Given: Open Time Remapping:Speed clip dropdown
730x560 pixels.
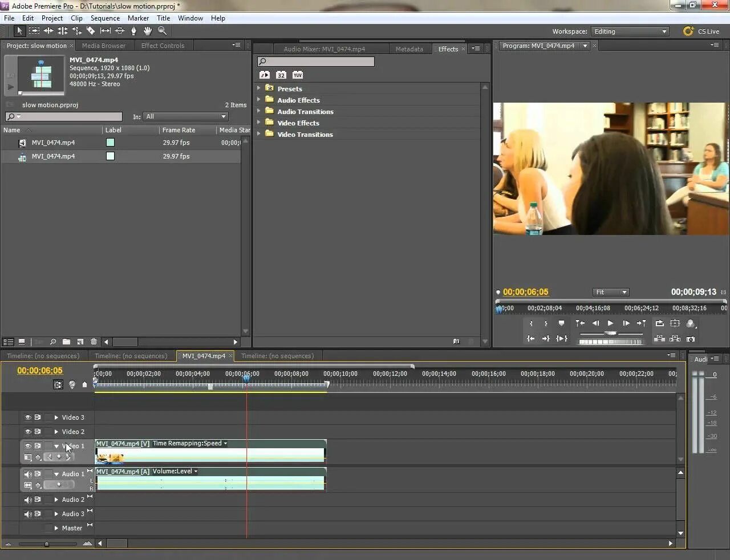Looking at the screenshot, I should 225,443.
